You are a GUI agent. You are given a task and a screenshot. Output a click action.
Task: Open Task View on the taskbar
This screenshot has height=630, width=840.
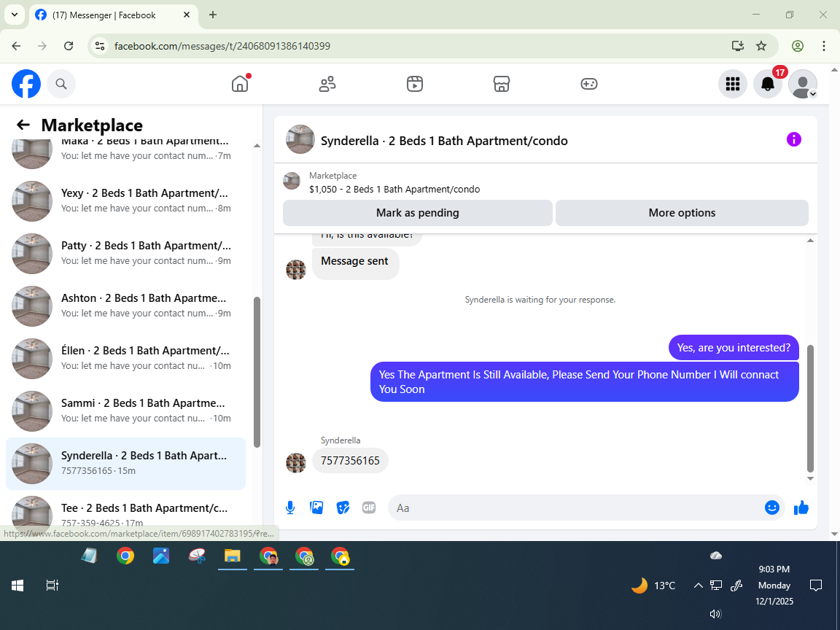pos(52,586)
